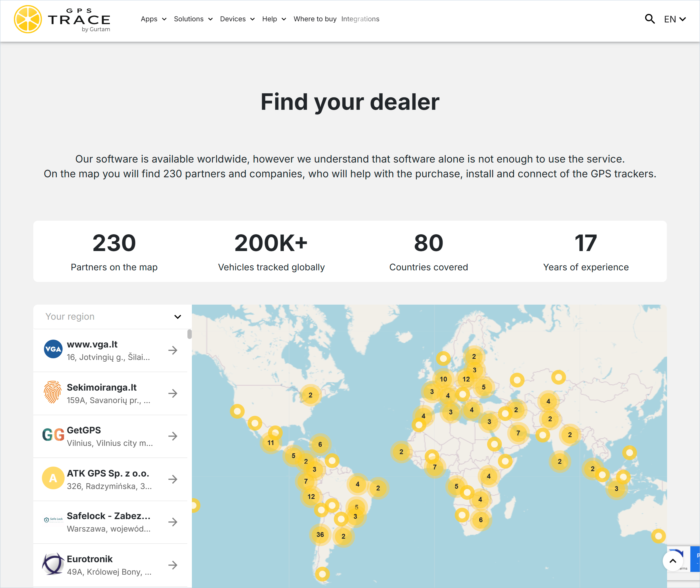Click the VGA dealer logo
This screenshot has height=588, width=700.
pos(53,349)
